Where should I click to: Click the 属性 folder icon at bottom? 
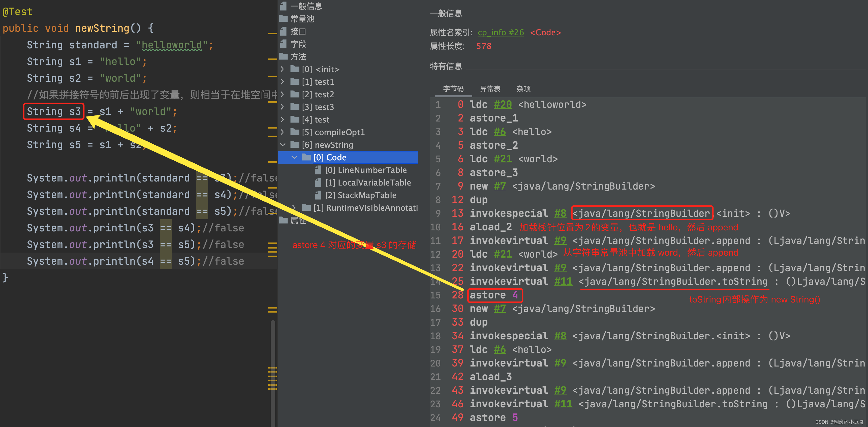[x=283, y=220]
